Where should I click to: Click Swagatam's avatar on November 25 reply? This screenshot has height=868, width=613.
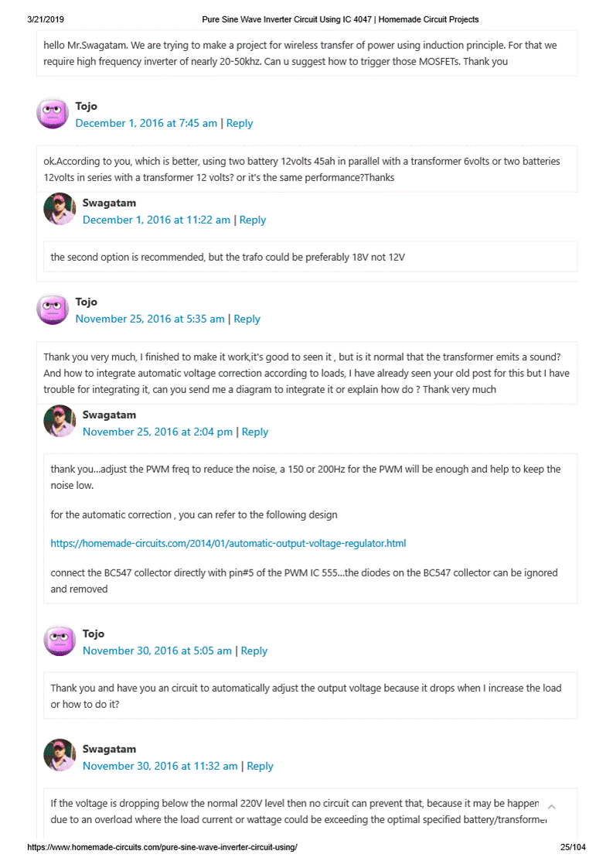[x=60, y=422]
